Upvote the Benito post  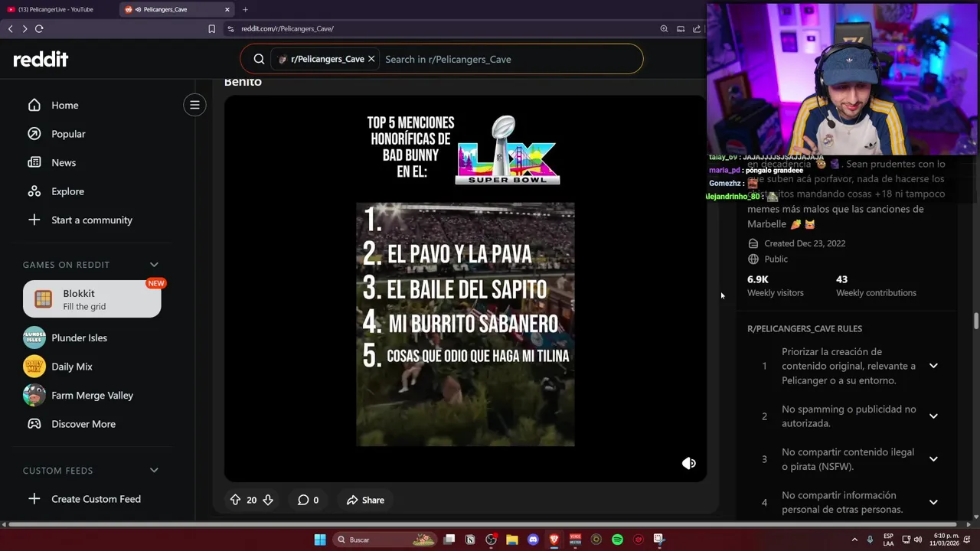click(235, 500)
